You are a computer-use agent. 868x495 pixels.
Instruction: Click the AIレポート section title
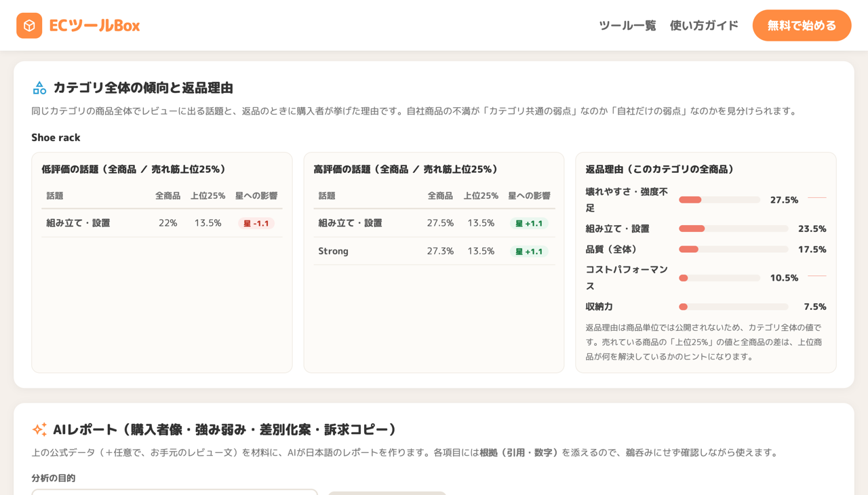click(225, 429)
